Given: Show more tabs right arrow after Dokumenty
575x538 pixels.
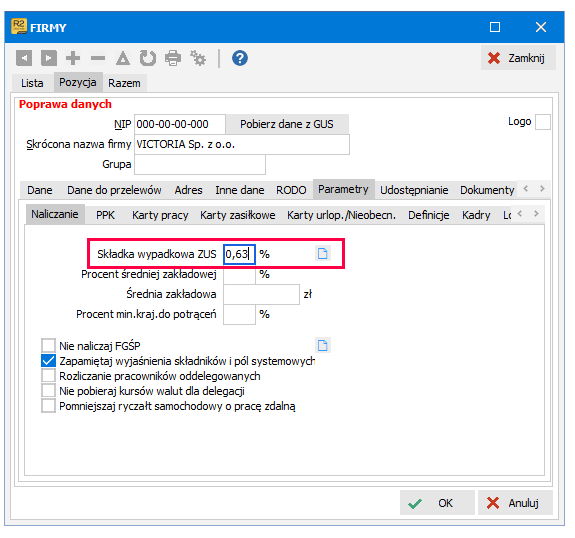Looking at the screenshot, I should click(542, 189).
